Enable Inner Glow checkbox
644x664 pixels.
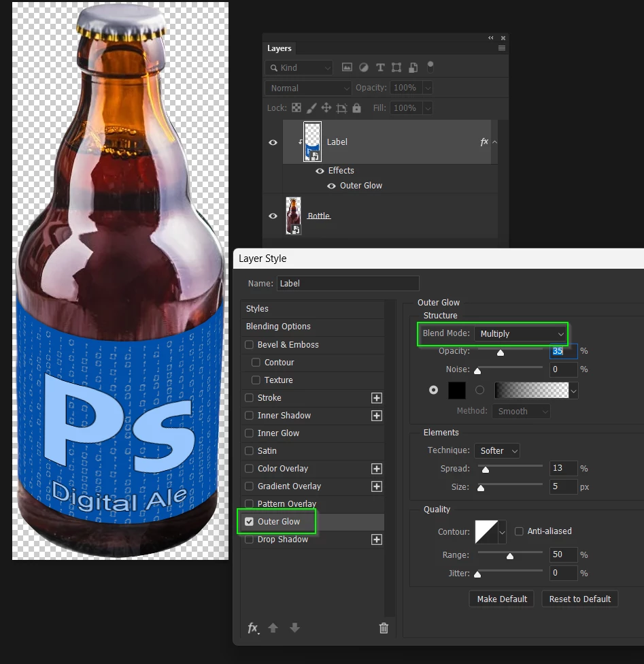(249, 433)
